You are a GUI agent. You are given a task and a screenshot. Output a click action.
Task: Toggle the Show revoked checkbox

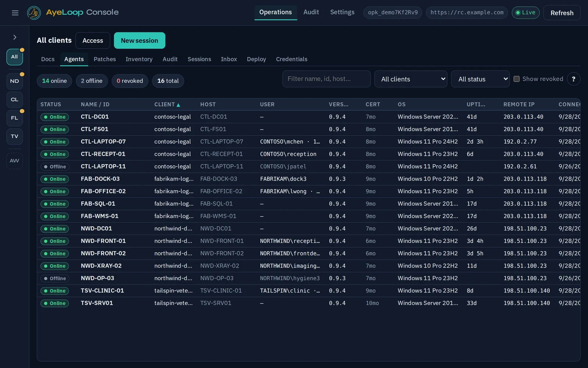pyautogui.click(x=516, y=79)
